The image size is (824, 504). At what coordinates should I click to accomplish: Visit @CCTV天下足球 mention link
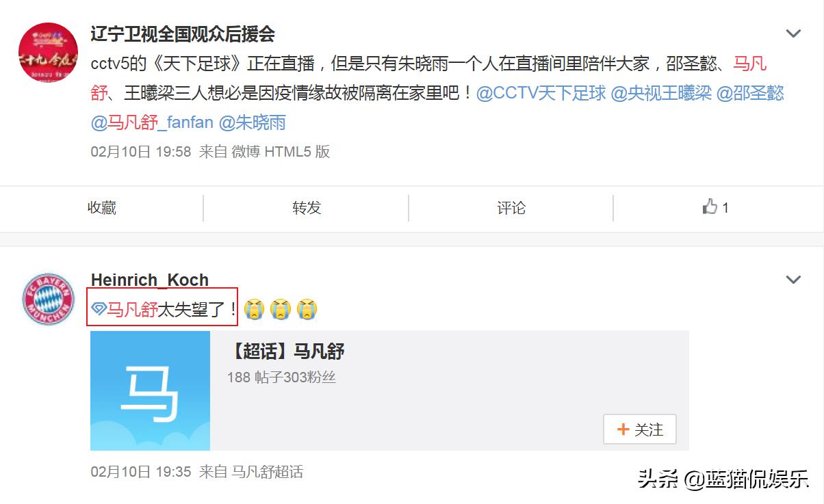(541, 93)
